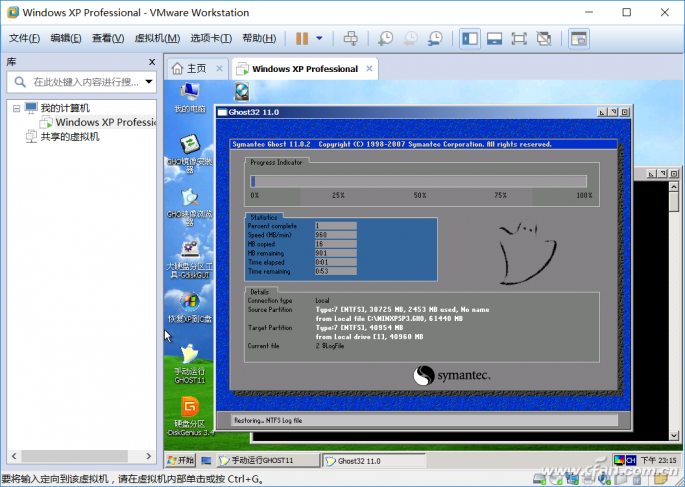The width and height of the screenshot is (685, 487).
Task: Restore the Ghost32 11.0 window size
Action: tap(614, 112)
